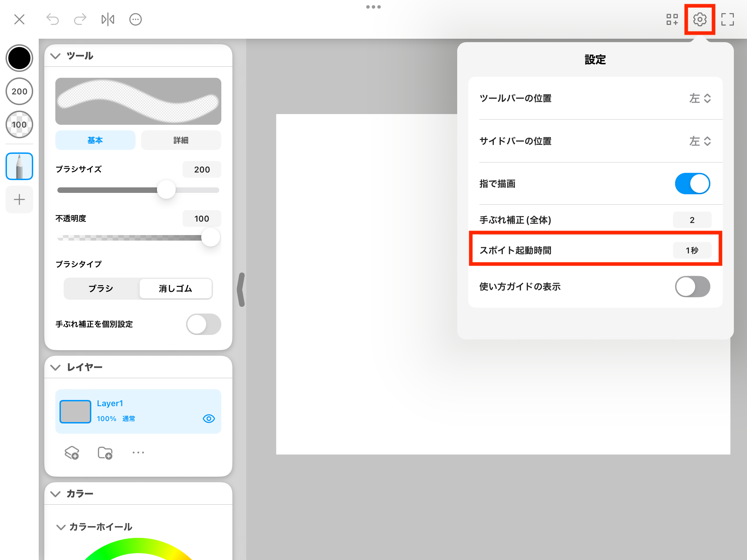Collapse sidebar using the side handle

point(241,290)
